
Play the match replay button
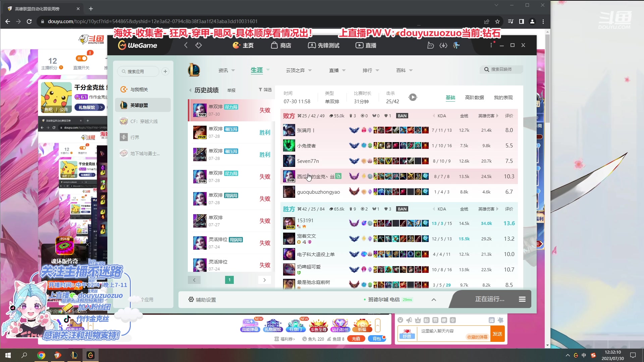413,97
